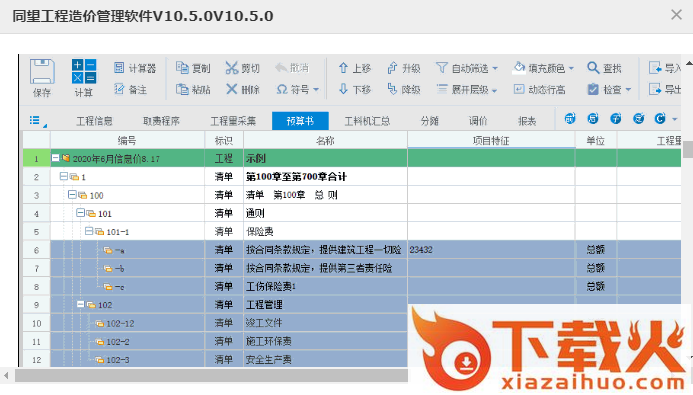Switch to the 取费程序 tab
The height and width of the screenshot is (395, 693).
pyautogui.click(x=161, y=121)
